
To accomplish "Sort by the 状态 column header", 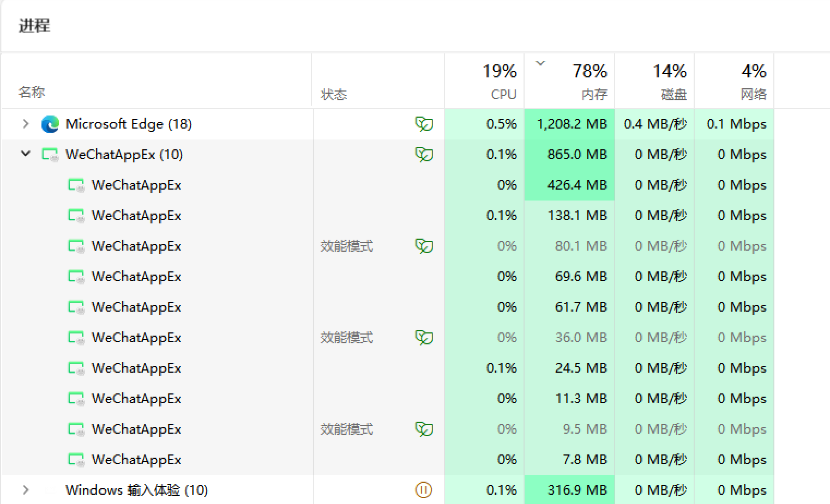I will pyautogui.click(x=378, y=81).
